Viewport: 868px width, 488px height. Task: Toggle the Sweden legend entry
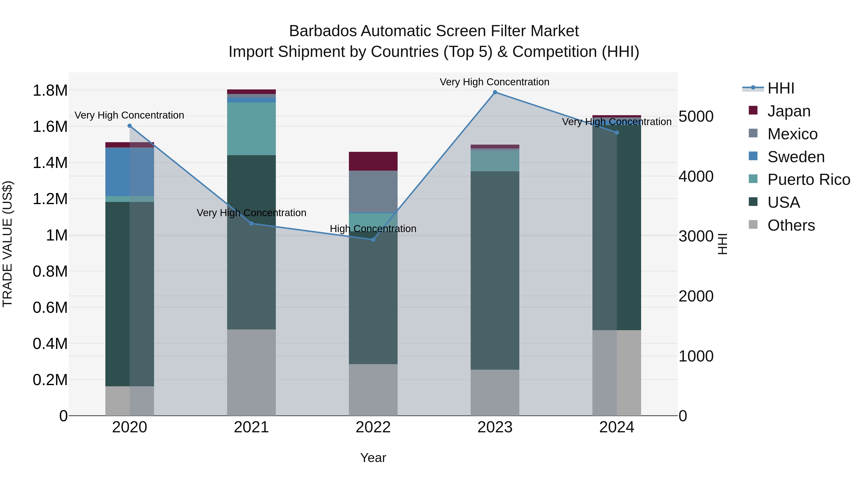[x=787, y=157]
